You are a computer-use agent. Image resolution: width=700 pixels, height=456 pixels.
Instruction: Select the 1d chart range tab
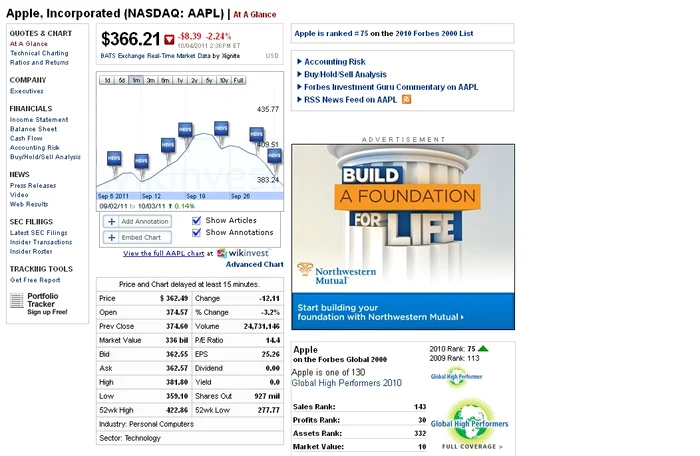(x=107, y=80)
